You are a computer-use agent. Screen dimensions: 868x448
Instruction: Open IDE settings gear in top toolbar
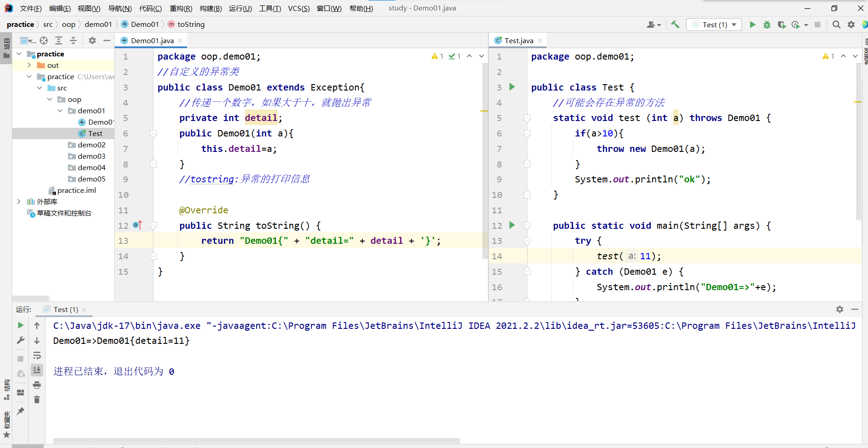coord(851,25)
